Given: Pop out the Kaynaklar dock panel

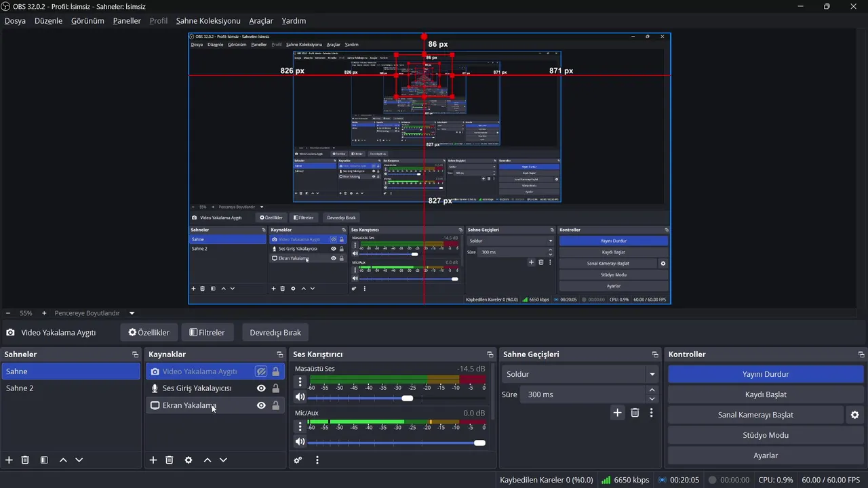Looking at the screenshot, I should [x=279, y=354].
